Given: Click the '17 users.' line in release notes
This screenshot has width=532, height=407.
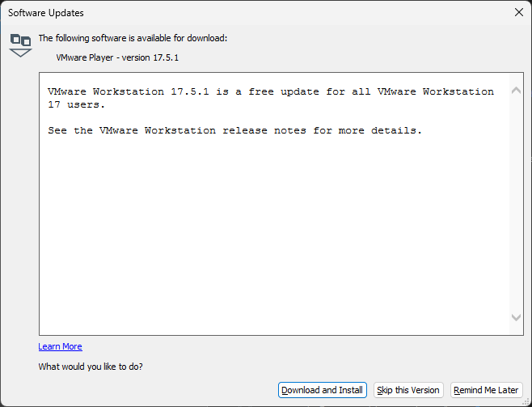Looking at the screenshot, I should point(76,104).
